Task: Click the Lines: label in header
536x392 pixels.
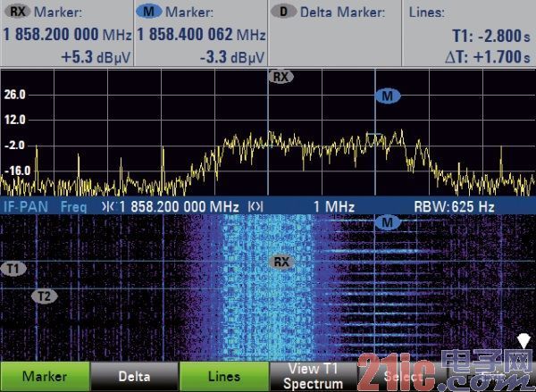Action: (427, 13)
